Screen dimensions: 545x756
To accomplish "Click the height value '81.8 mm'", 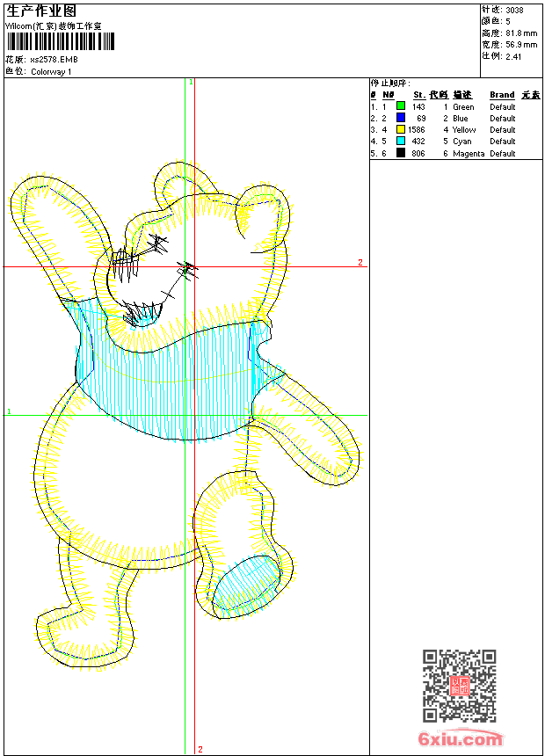I will (x=521, y=33).
